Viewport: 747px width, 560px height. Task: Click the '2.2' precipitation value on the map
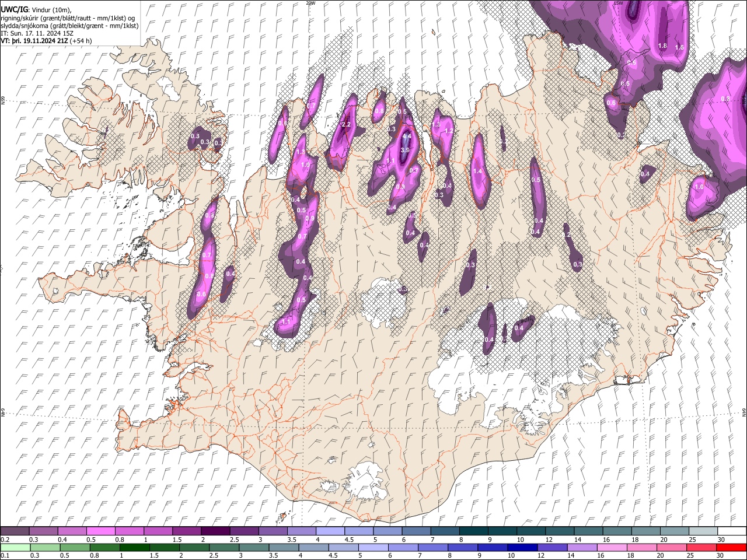(x=345, y=124)
